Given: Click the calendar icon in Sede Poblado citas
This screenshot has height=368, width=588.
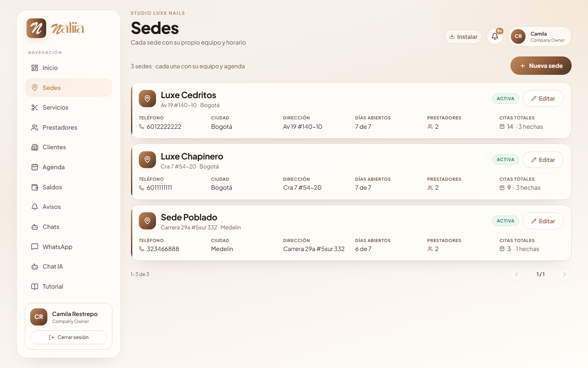Looking at the screenshot, I should [x=502, y=249].
